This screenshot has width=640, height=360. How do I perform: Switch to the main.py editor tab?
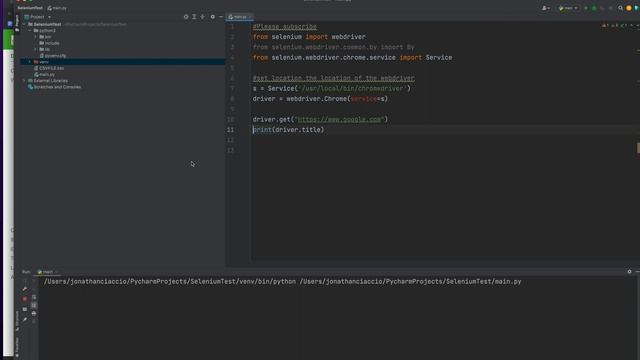click(x=240, y=17)
